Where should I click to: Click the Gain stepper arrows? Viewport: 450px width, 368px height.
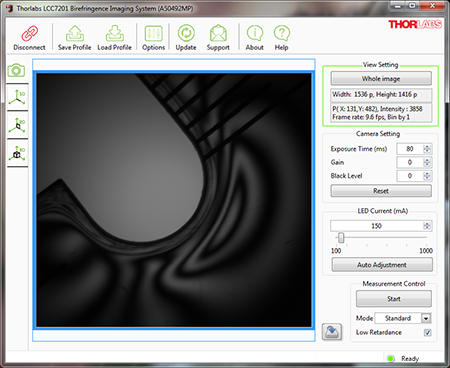point(427,162)
